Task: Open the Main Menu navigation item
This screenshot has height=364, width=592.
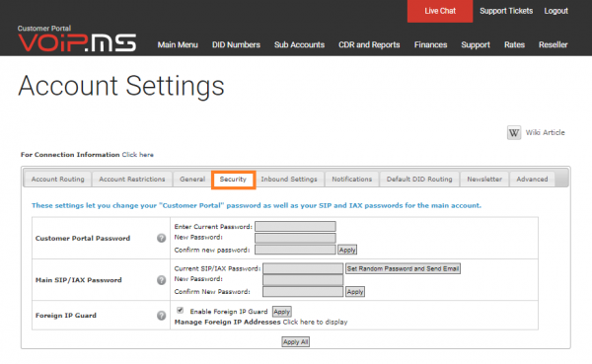Action: (x=178, y=45)
